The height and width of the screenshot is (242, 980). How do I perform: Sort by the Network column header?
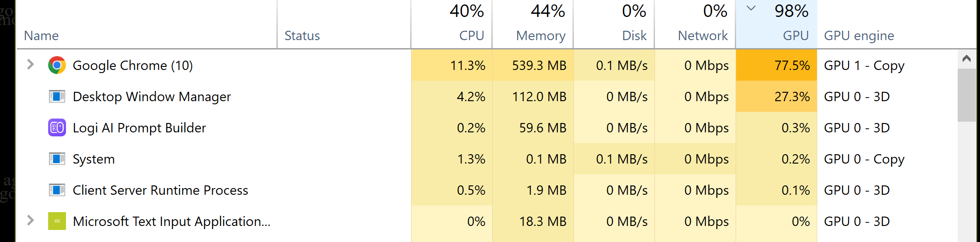click(x=702, y=36)
